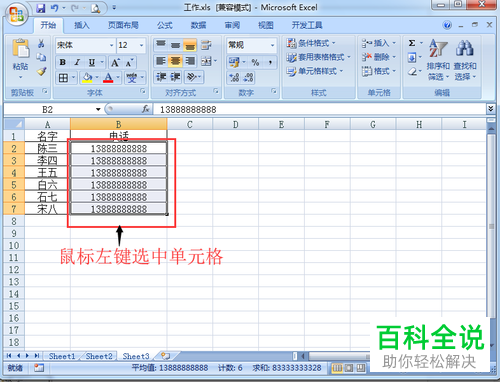Undo the last action
Viewport: 500px width, 382px height.
coord(55,8)
